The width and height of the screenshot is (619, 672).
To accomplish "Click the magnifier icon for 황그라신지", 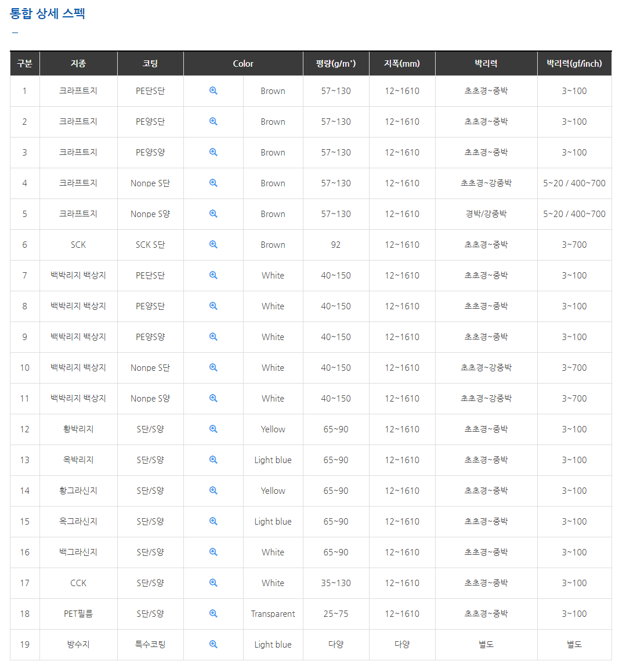I will 213,490.
